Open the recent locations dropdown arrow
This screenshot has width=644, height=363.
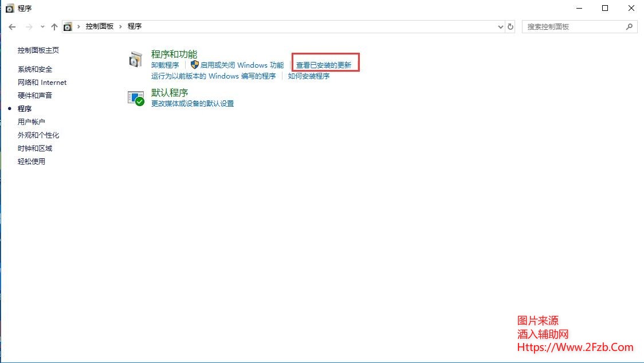(42, 27)
